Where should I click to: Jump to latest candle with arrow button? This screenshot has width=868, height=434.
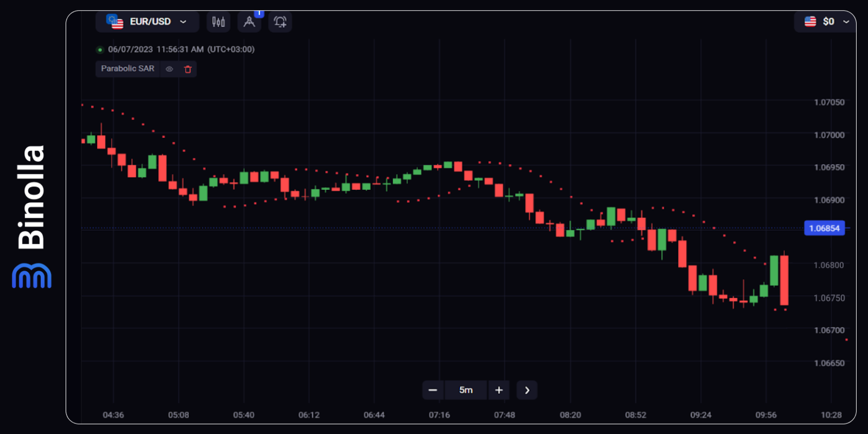527,390
